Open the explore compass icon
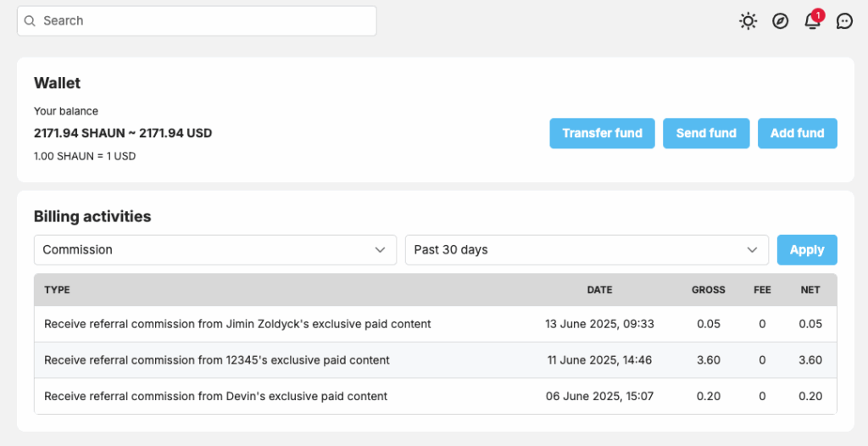The image size is (868, 446). [780, 21]
